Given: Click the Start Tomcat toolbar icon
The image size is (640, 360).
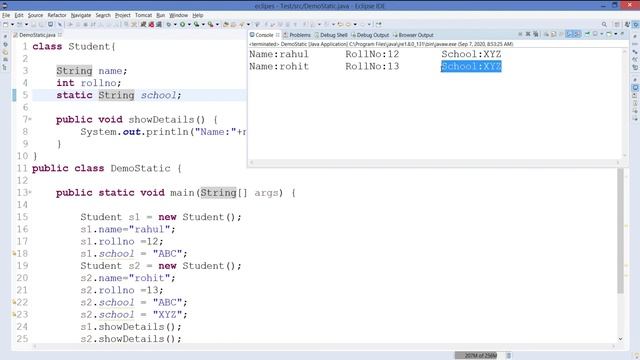Looking at the screenshot, I should pos(143,24).
